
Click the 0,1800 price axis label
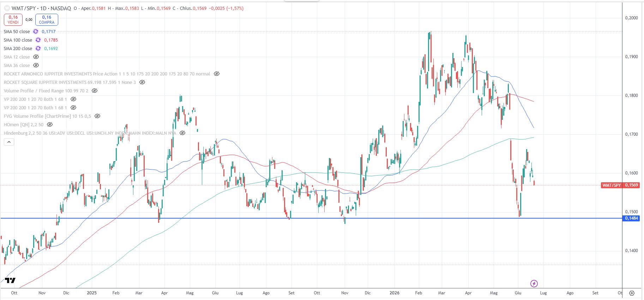631,96
